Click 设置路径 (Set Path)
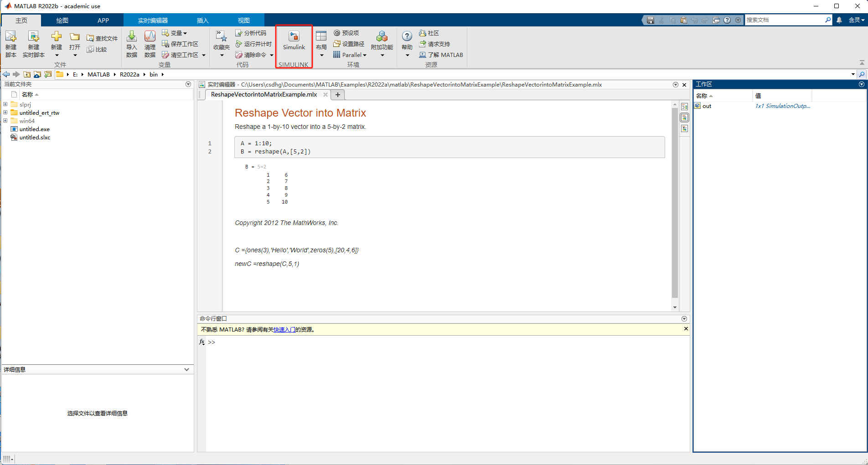The image size is (868, 465). [349, 44]
